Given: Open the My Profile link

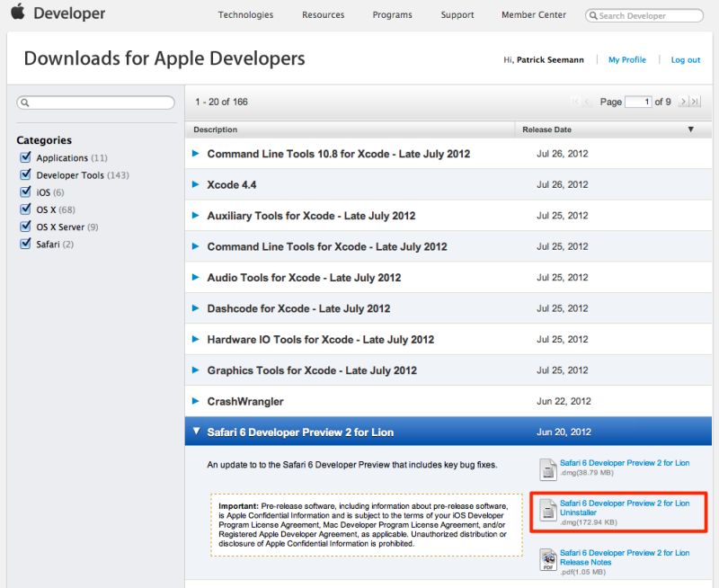Looking at the screenshot, I should tap(626, 59).
